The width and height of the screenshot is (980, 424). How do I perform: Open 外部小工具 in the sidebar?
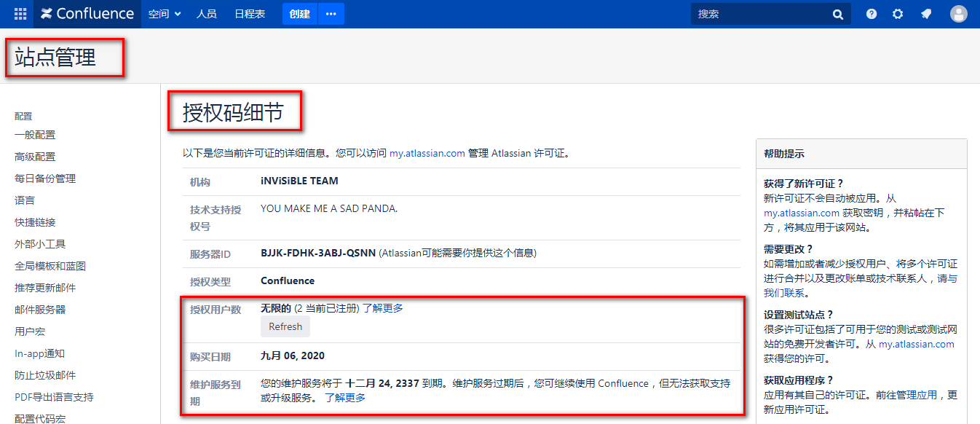[x=40, y=244]
